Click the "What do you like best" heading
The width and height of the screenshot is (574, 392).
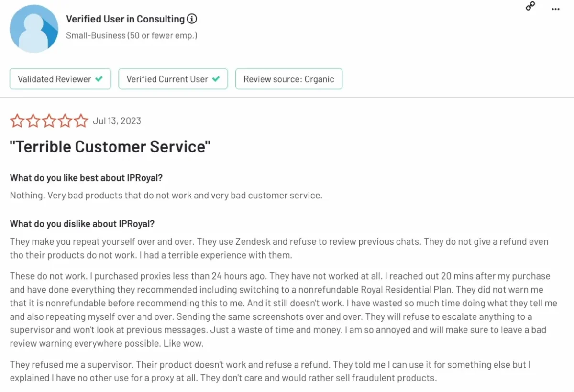86,178
